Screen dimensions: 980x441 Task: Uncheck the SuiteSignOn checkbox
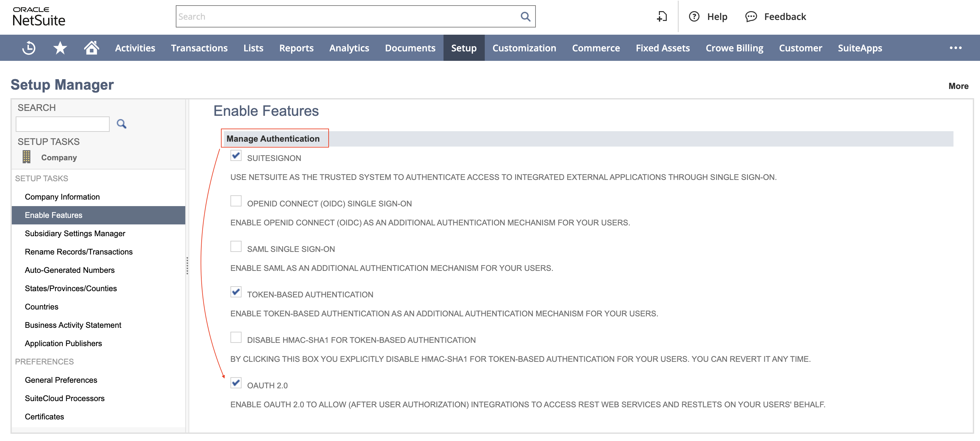[236, 155]
